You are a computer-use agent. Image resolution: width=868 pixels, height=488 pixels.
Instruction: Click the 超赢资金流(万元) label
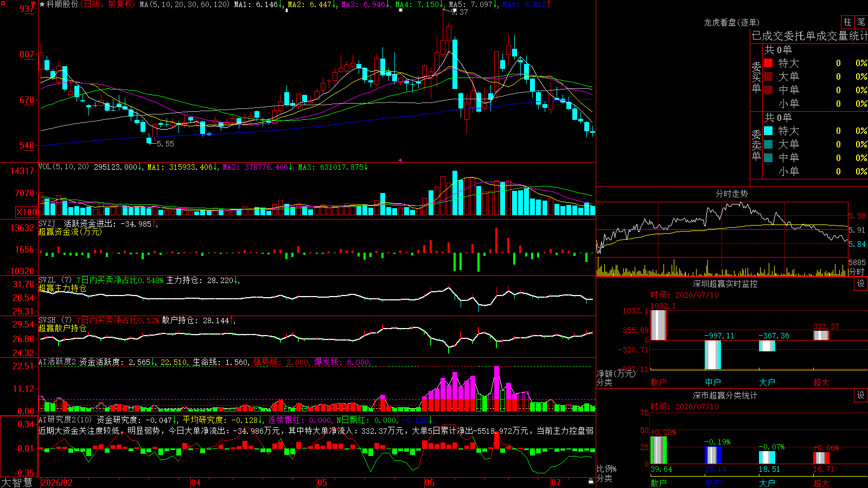pos(70,232)
